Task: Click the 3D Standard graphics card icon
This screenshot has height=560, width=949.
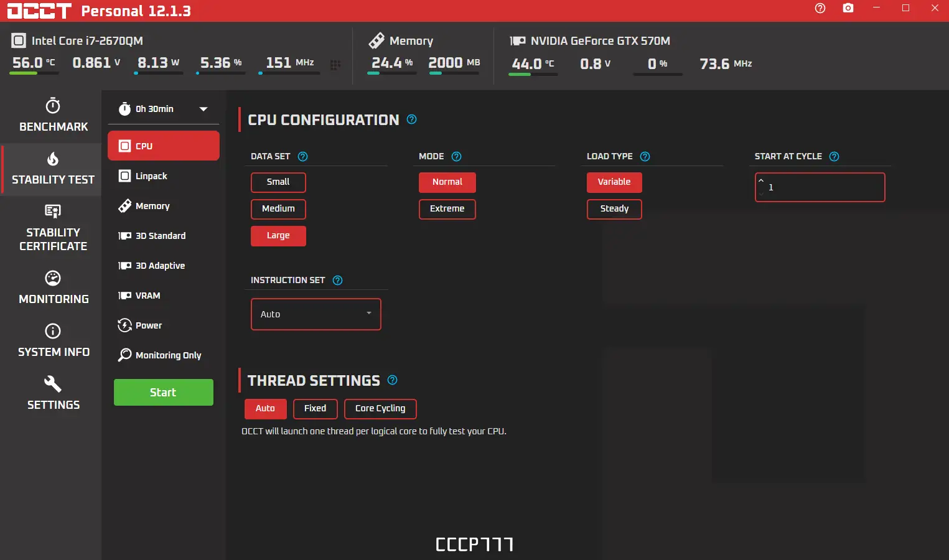Action: point(124,236)
